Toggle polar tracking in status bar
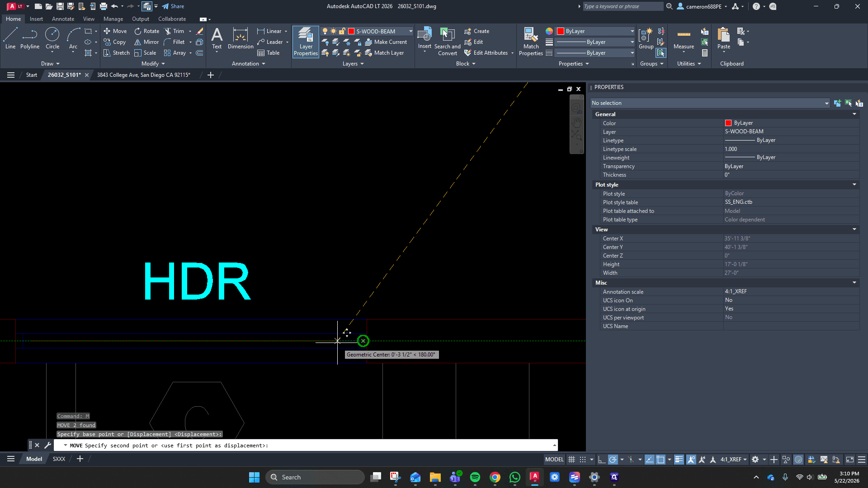This screenshot has width=868, height=488. [x=613, y=460]
